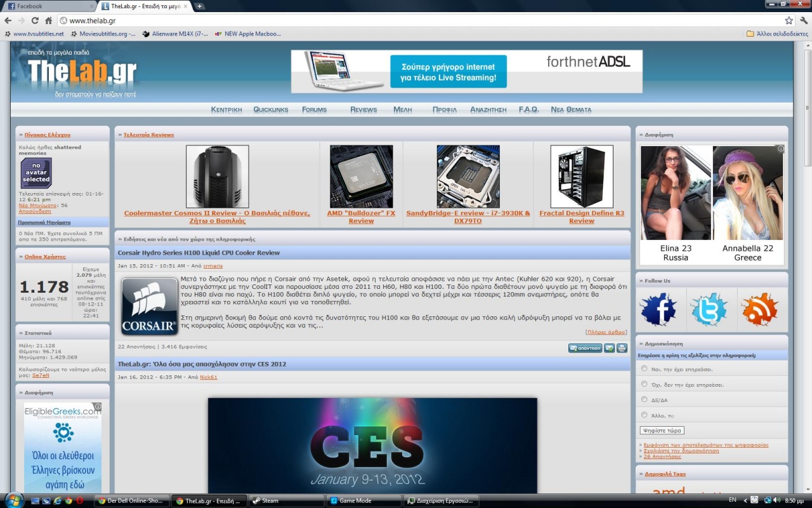Open author link 'Nick61'
Image resolution: width=812 pixels, height=508 pixels.
pos(209,377)
